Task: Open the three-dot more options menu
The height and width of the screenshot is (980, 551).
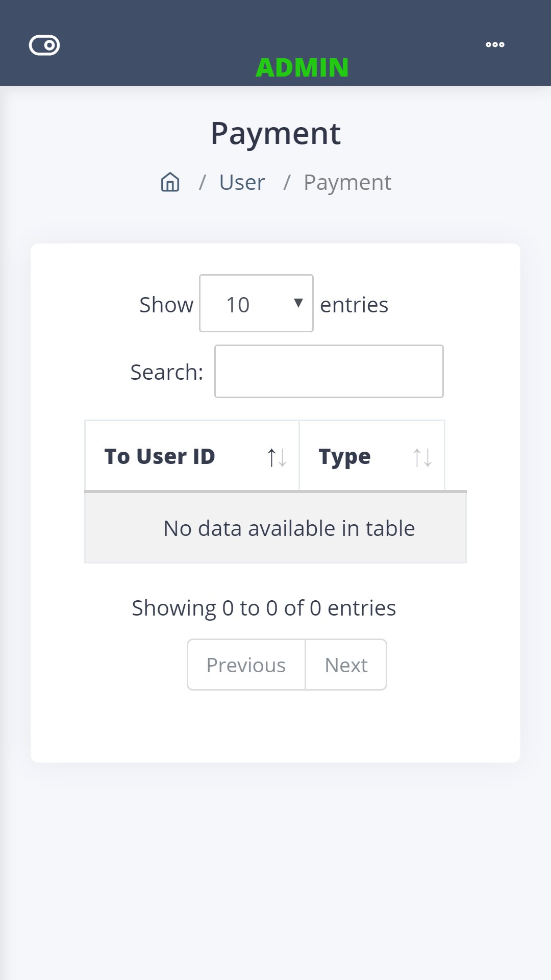Action: coord(495,45)
